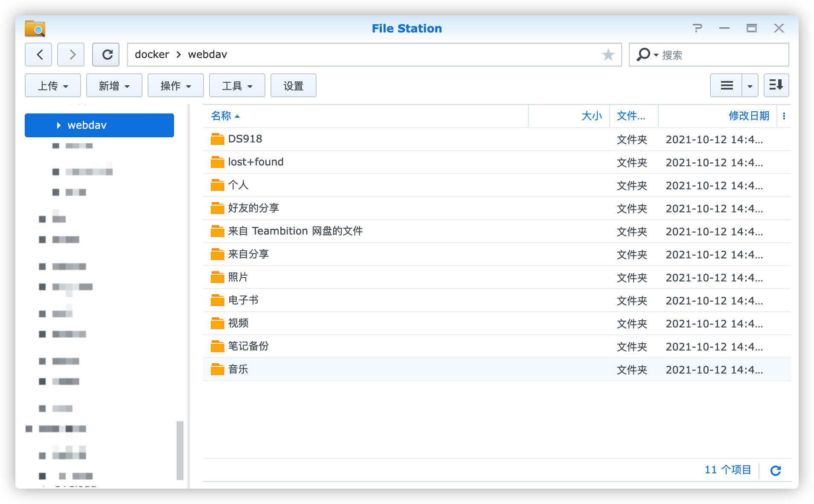Open the sort order options
The width and height of the screenshot is (814, 504).
(776, 86)
